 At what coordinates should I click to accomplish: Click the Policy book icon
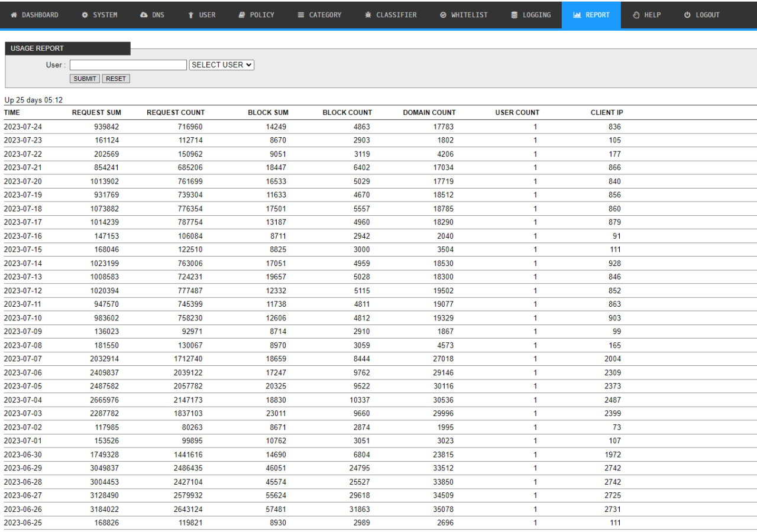point(242,15)
